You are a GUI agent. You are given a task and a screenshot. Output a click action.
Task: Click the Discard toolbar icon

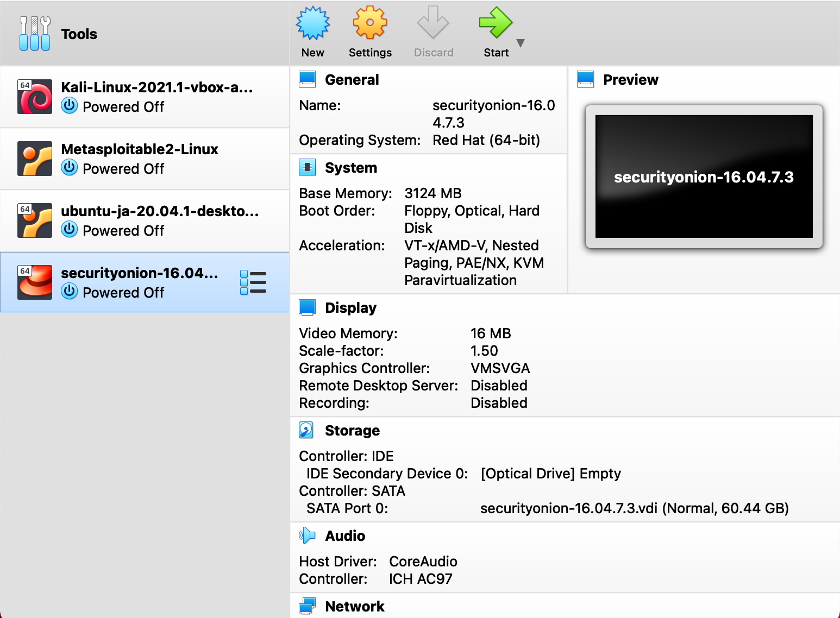433,24
